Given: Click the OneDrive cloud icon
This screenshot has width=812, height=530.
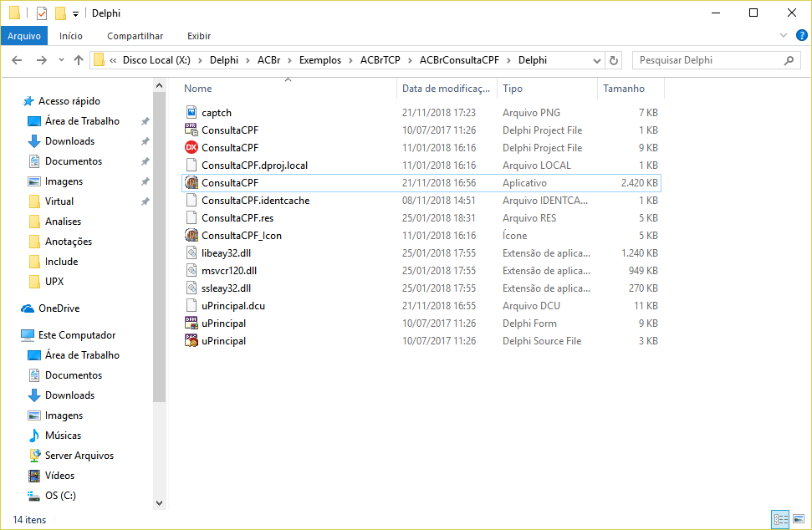Looking at the screenshot, I should point(28,308).
